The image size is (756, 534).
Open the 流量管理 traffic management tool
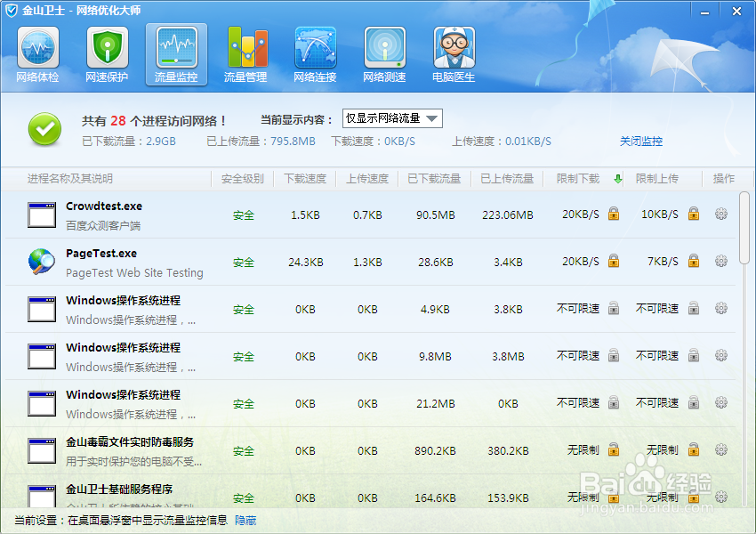[245, 54]
